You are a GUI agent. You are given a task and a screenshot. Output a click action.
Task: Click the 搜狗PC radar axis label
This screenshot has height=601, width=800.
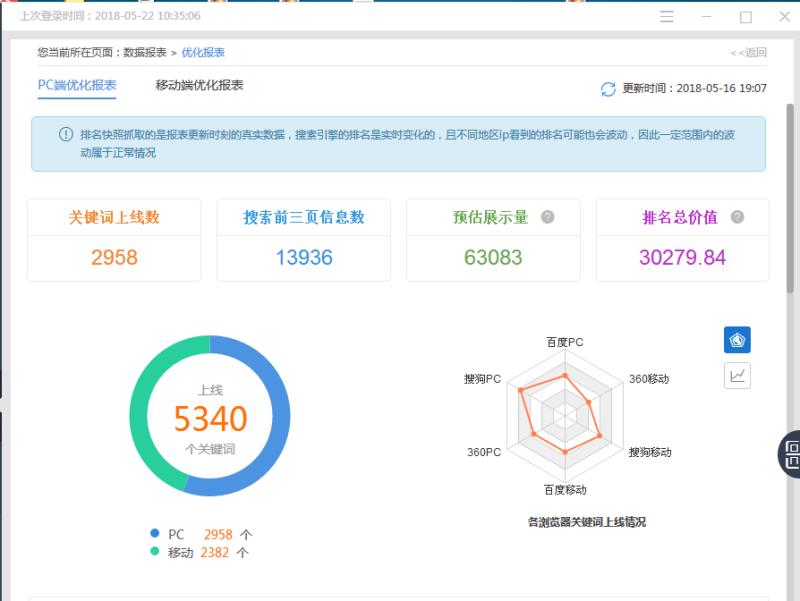coord(482,379)
